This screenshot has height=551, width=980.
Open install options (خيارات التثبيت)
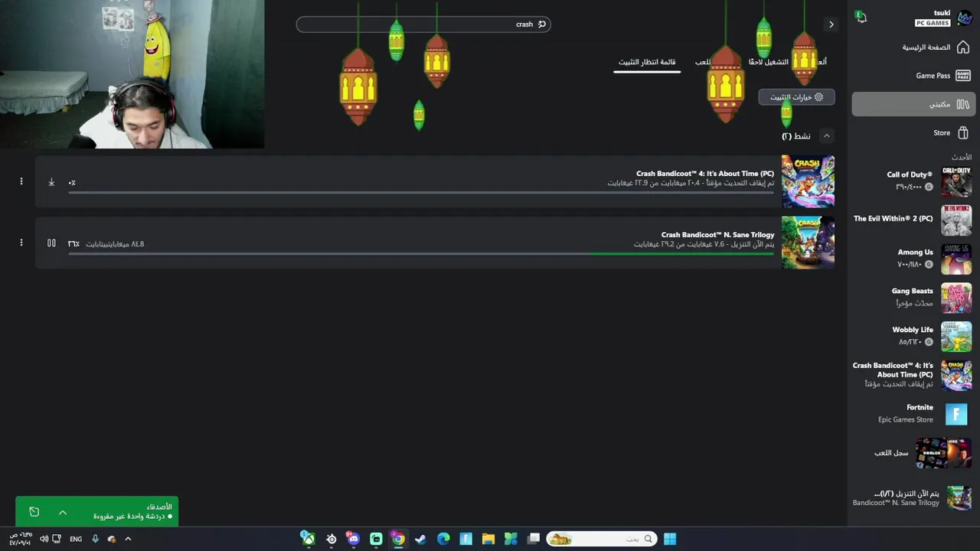coord(796,97)
